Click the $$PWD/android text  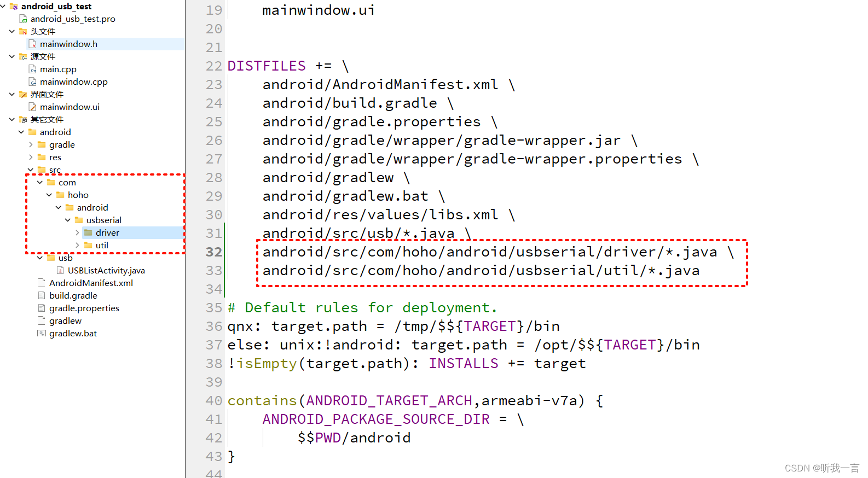(x=354, y=438)
